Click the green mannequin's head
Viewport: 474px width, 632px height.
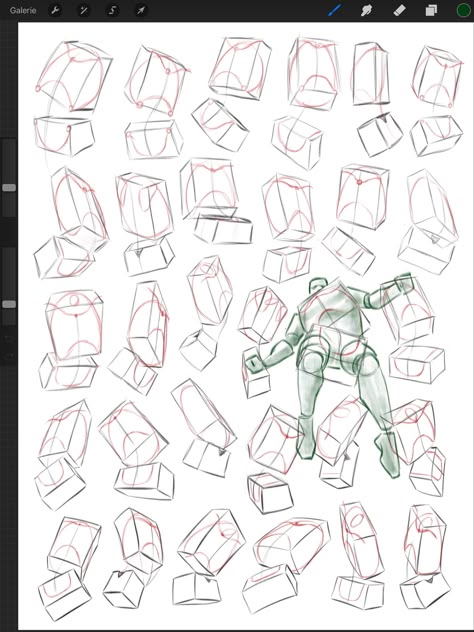318,286
